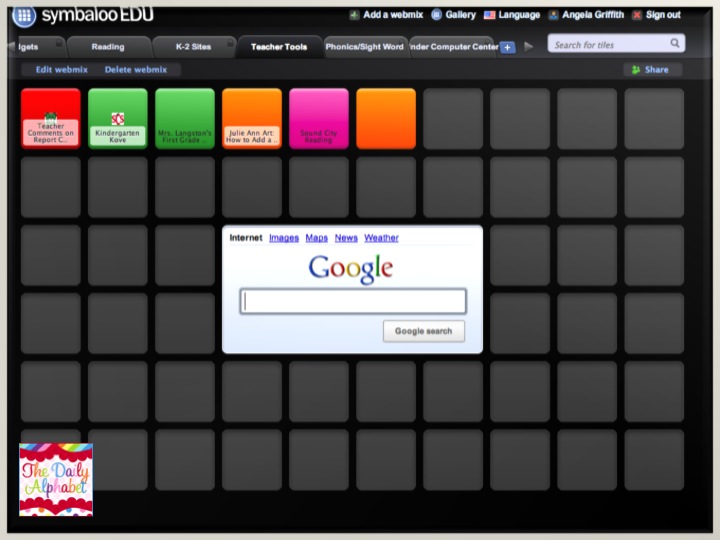
Task: Click the Share button label
Action: pyautogui.click(x=657, y=70)
